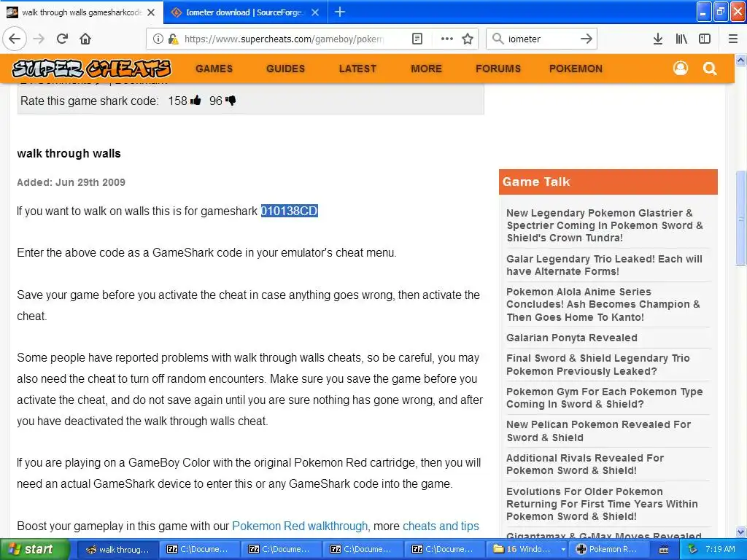
Task: Open Pokemon Red walkthrough link
Action: 300,526
